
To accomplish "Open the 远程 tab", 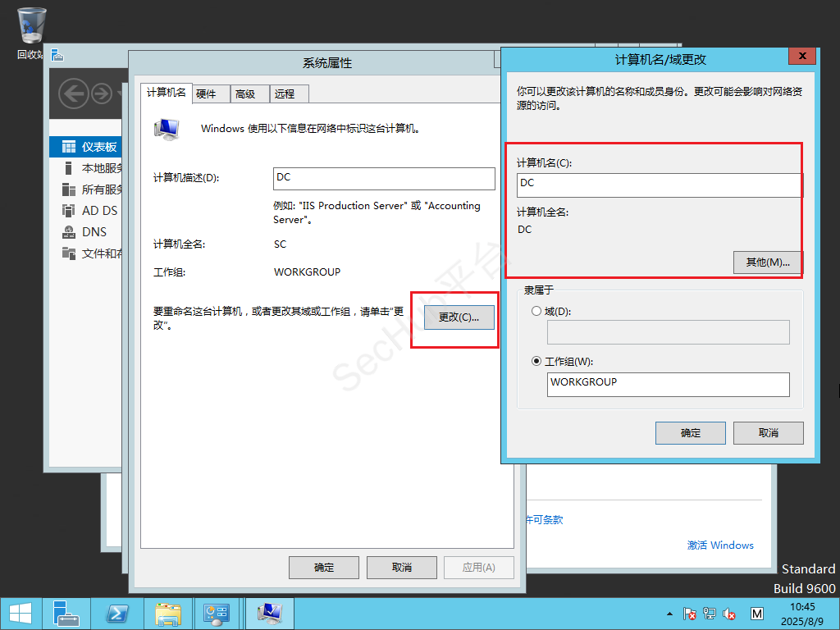I will tap(285, 94).
